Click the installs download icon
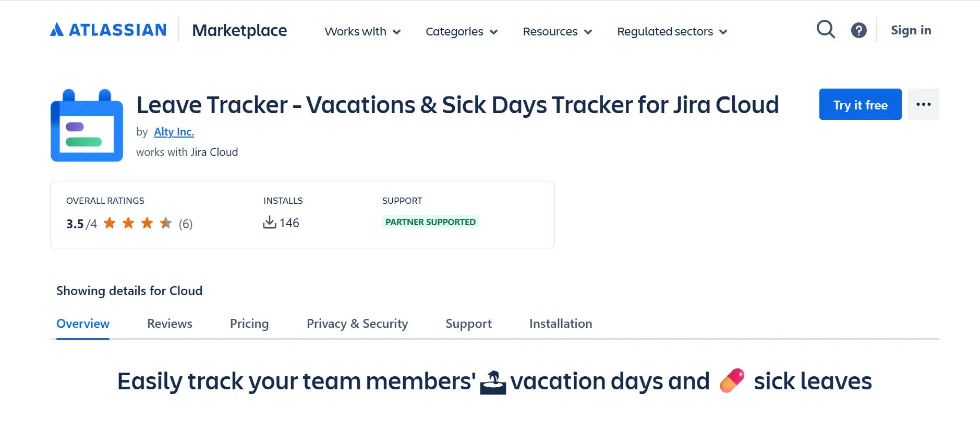Image resolution: width=980 pixels, height=443 pixels. point(269,222)
